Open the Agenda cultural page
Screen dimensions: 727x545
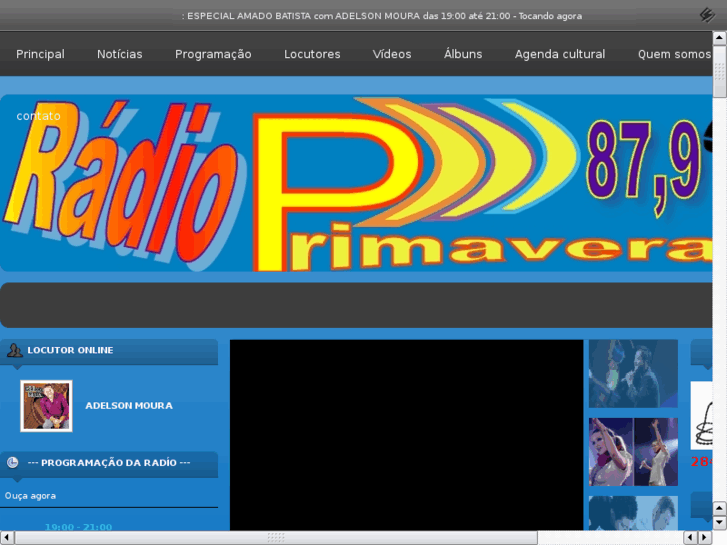560,54
